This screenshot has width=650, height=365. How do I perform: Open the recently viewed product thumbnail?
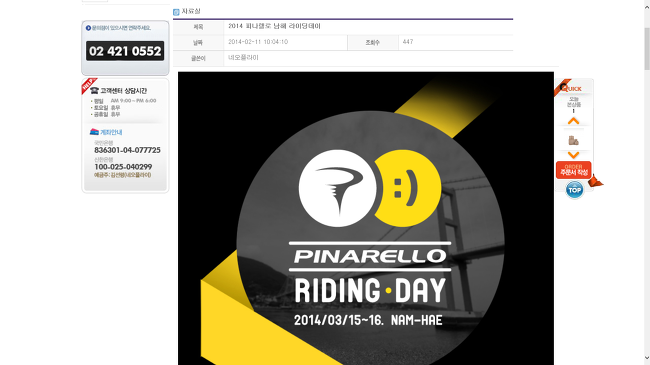573,140
